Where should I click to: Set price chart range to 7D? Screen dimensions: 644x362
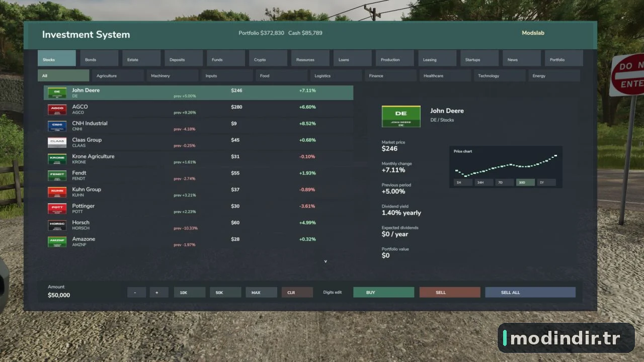(505, 183)
